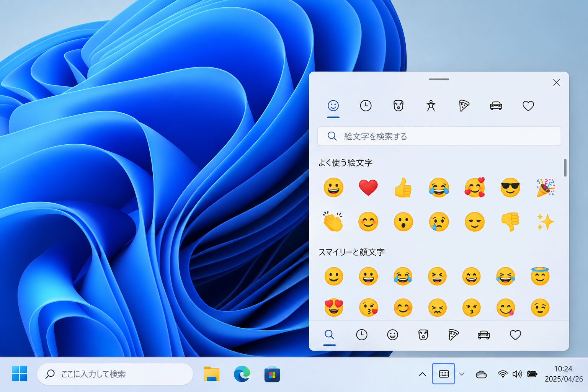588x392 pixels.
Task: Select the surprised open-mouth face emoji
Action: pos(403,222)
